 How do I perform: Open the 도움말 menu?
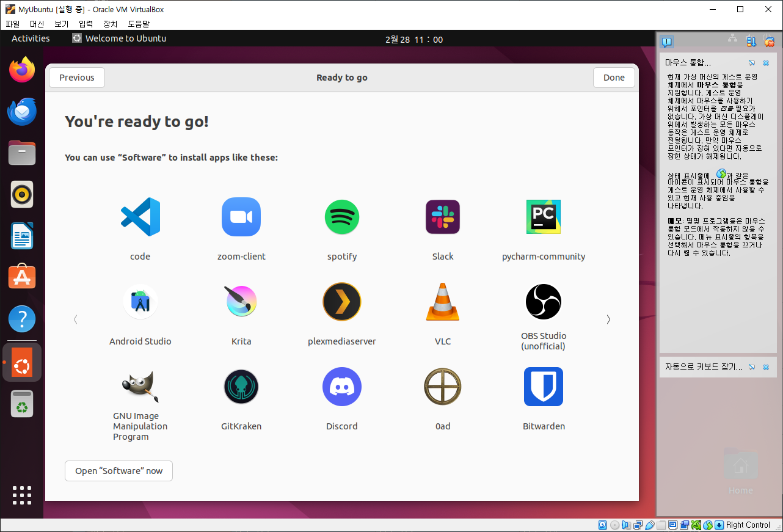139,24
